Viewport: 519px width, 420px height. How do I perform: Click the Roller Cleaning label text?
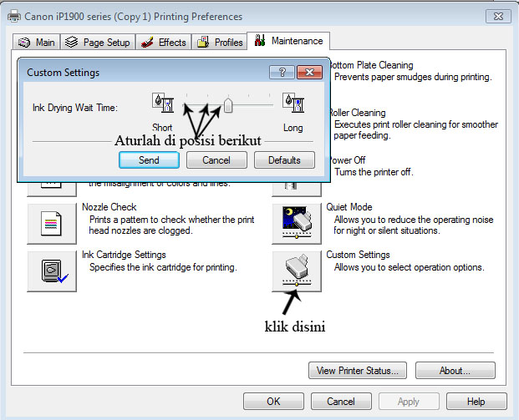[358, 113]
